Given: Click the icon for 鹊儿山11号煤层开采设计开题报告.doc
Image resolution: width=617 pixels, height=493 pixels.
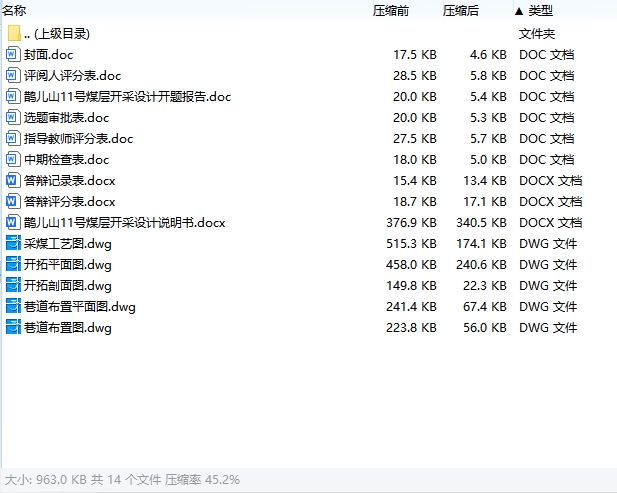Looking at the screenshot, I should pos(13,96).
